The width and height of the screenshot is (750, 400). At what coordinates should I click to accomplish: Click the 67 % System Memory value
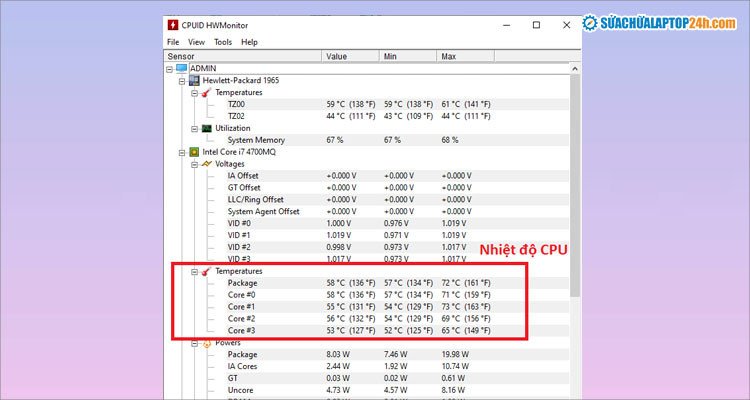tap(335, 140)
